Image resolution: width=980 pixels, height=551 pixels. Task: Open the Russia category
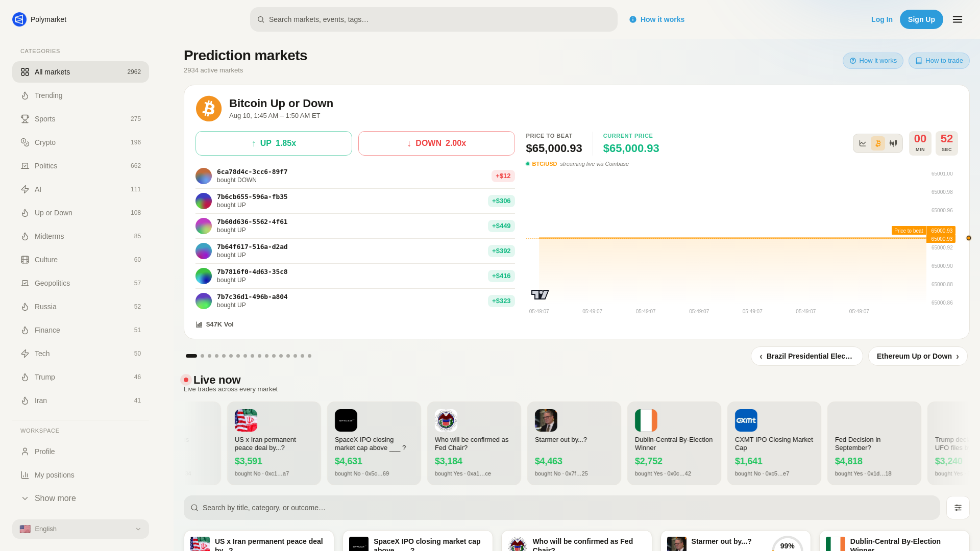pos(81,307)
